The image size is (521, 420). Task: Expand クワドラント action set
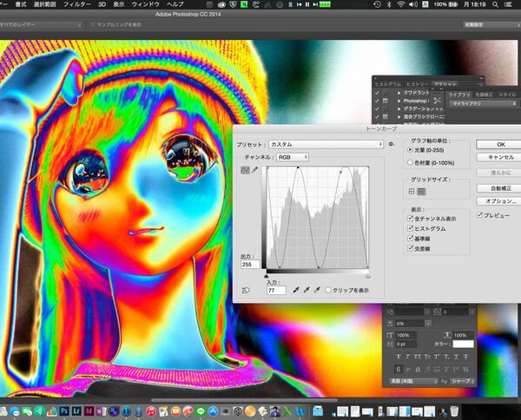click(x=399, y=93)
